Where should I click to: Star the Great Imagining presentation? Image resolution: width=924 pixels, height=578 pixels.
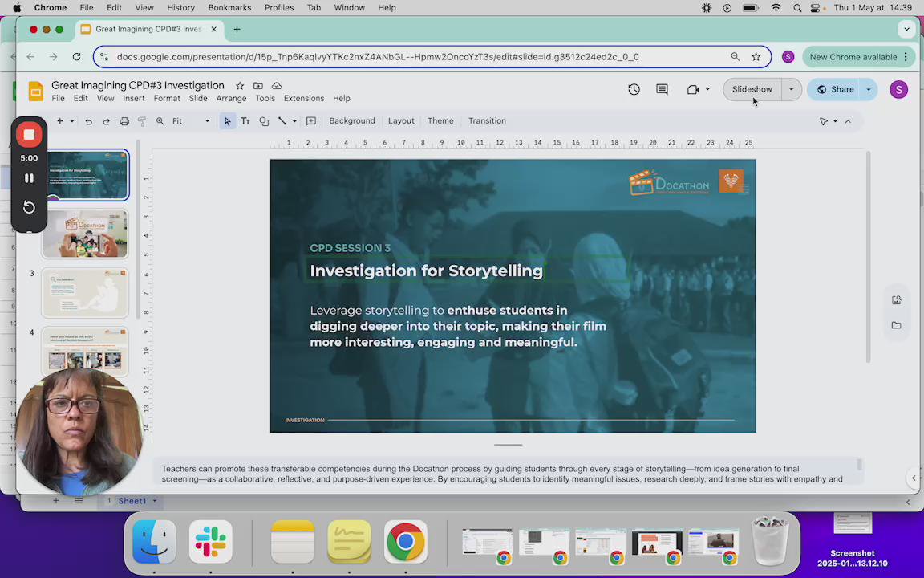click(x=240, y=86)
